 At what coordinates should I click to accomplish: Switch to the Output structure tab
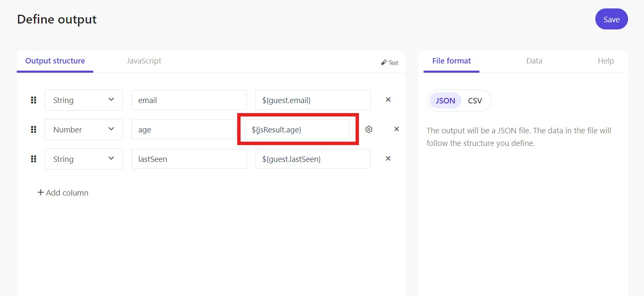point(55,61)
